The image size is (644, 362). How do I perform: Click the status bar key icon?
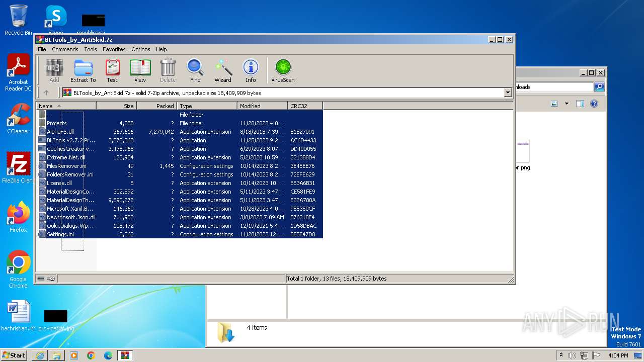point(51,279)
